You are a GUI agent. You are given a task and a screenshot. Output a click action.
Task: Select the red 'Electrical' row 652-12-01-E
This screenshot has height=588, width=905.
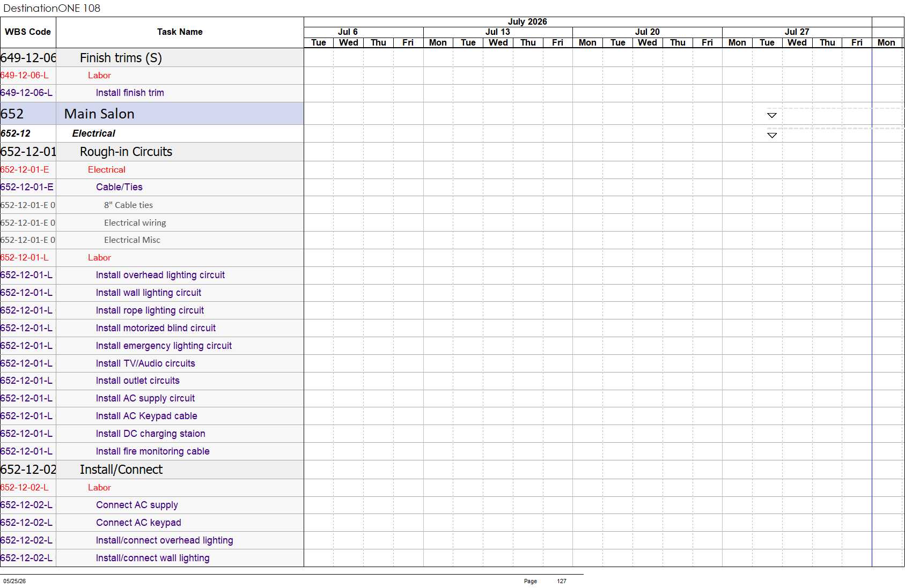(152, 169)
